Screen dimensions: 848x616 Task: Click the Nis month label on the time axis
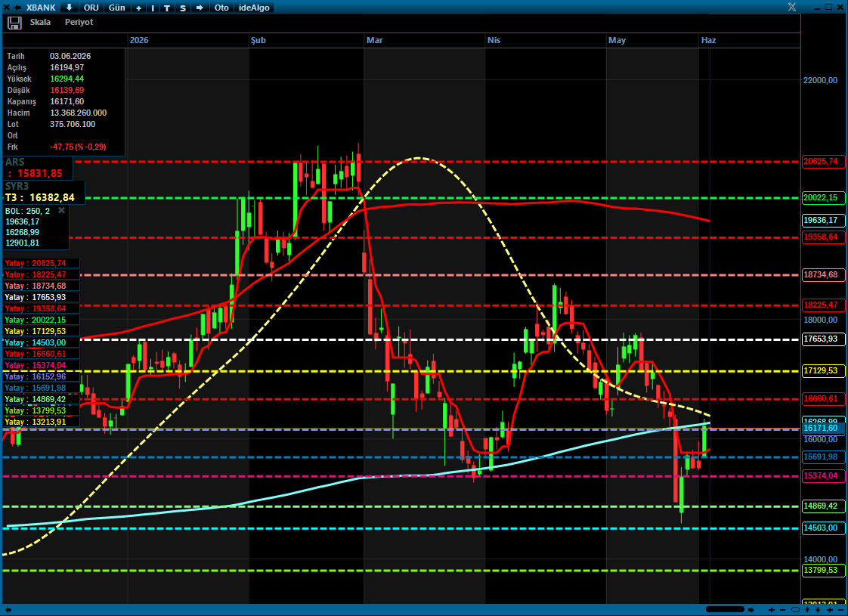(494, 41)
